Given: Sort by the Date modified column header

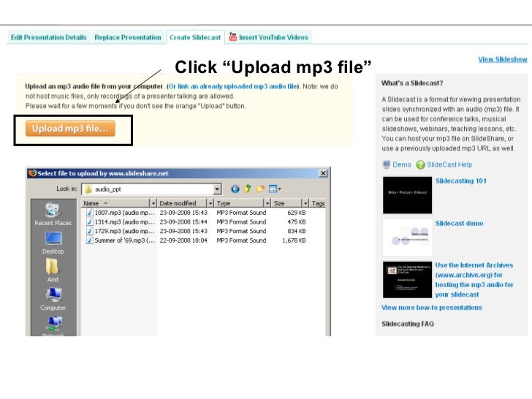Looking at the screenshot, I should tap(182, 203).
